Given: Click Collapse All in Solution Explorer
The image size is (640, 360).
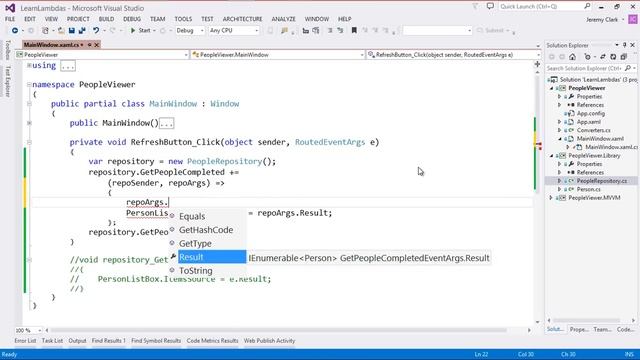Looking at the screenshot, I should point(623,57).
